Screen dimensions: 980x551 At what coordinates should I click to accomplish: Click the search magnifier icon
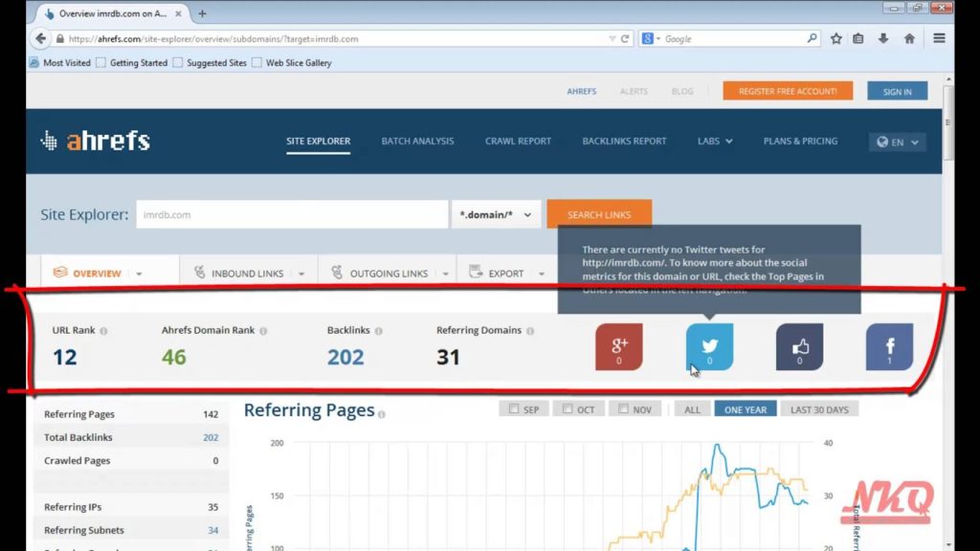(x=812, y=38)
